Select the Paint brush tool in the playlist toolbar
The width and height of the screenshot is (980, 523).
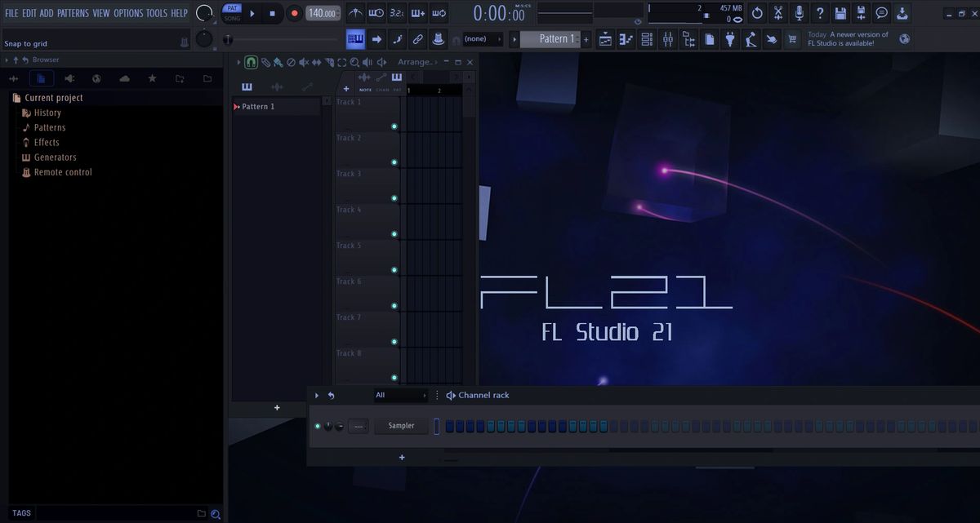point(278,62)
